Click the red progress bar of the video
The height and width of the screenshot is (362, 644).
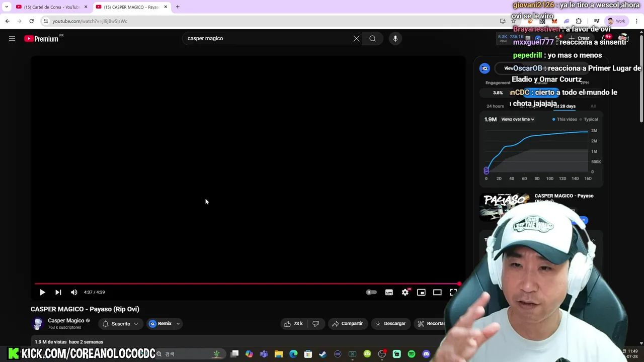[247, 284]
